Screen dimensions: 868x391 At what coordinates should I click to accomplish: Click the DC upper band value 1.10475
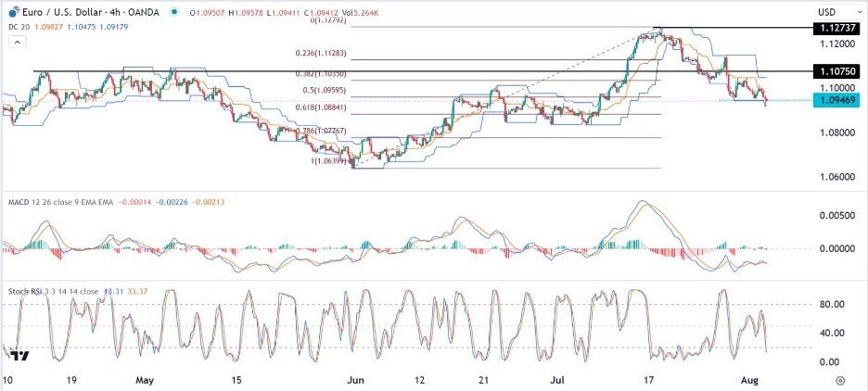point(82,27)
